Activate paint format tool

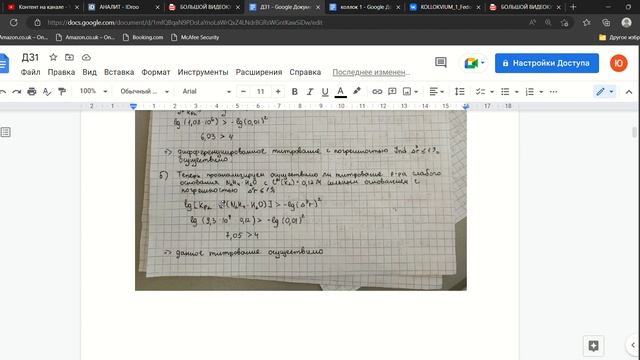click(62, 92)
